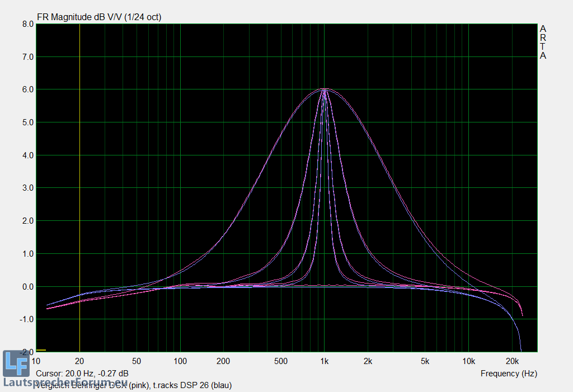Screen dimensions: 573x392
Task: Click the curve peak at 1k, 6 dB
Action: pyautogui.click(x=324, y=89)
